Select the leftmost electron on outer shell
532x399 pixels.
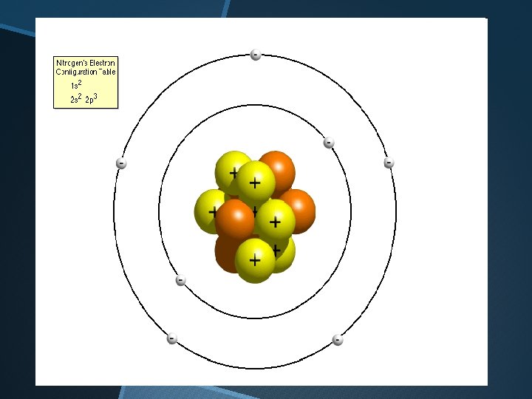[121, 163]
